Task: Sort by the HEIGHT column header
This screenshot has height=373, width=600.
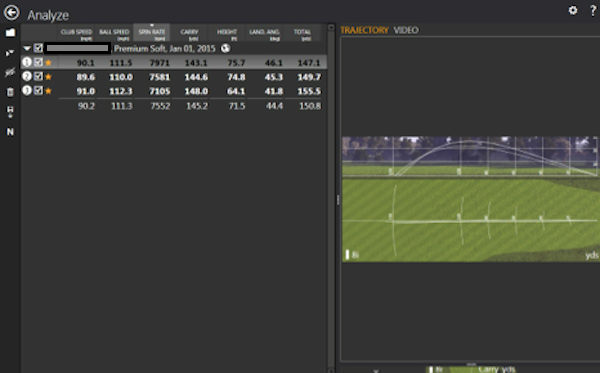Action: (227, 34)
